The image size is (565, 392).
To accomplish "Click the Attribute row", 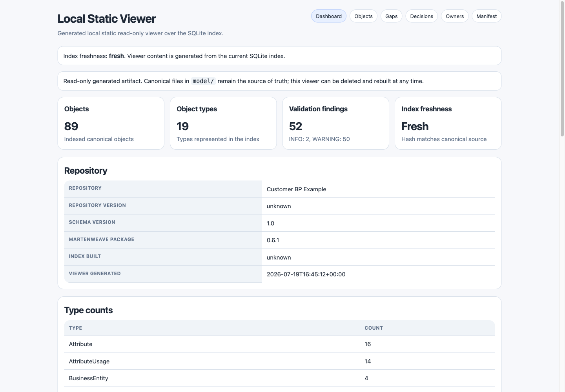I will (x=279, y=344).
